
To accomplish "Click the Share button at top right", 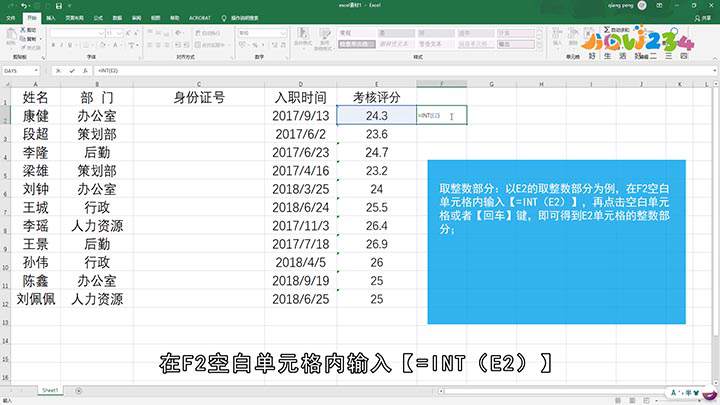I will [x=703, y=18].
